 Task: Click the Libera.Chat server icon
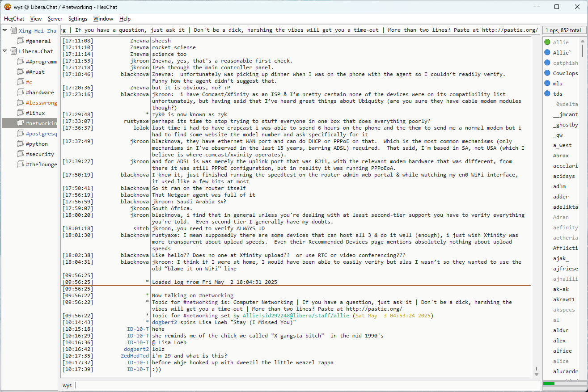click(13, 51)
